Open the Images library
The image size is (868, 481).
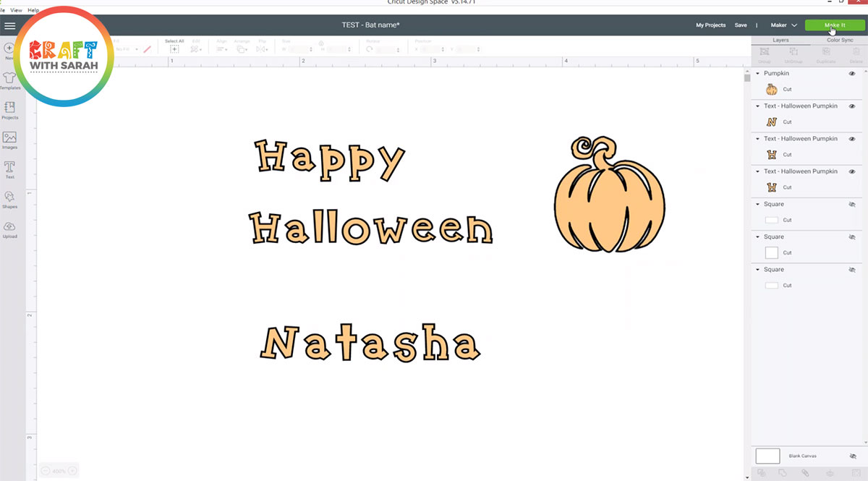click(x=9, y=140)
